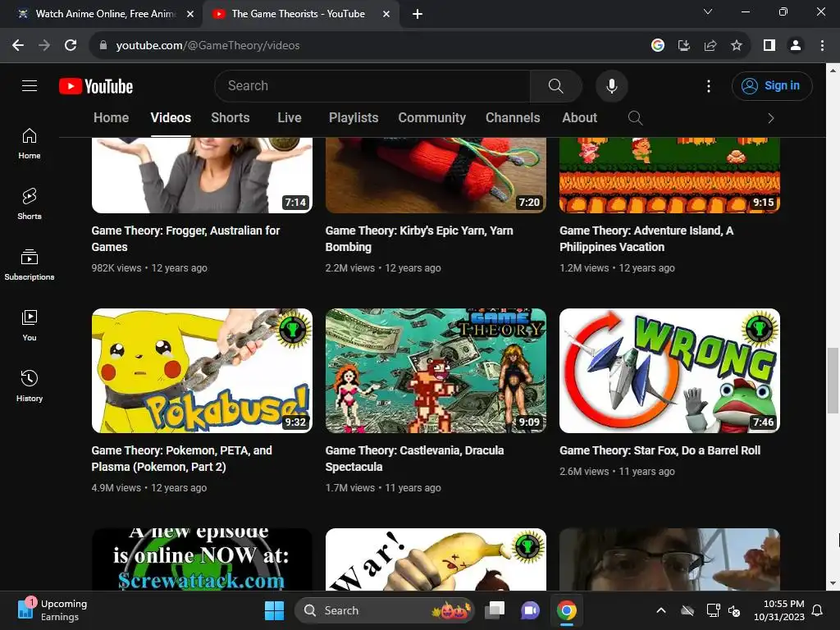
Task: Close the Watch Anime Online tab
Action: [190, 14]
